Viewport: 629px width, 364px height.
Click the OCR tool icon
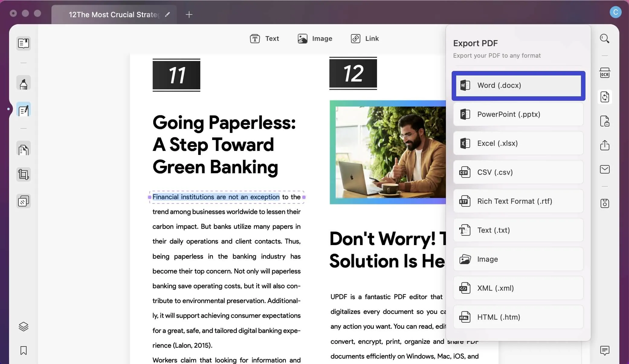point(605,72)
